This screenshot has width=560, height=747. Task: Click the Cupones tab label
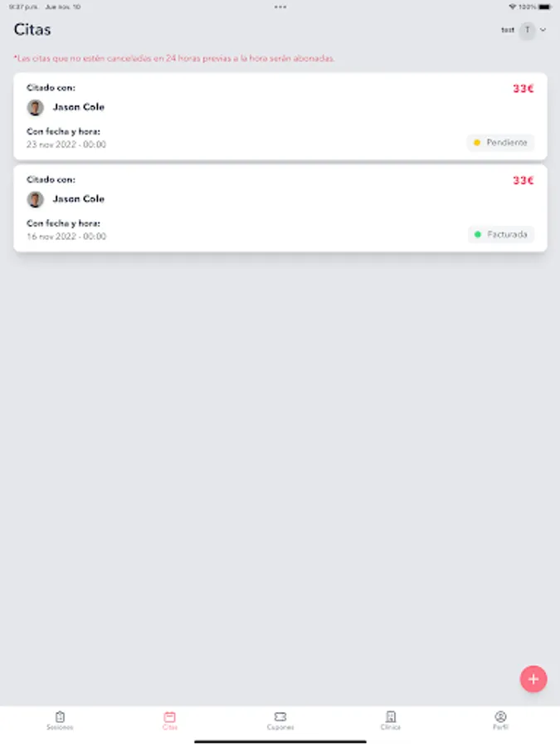tap(280, 728)
